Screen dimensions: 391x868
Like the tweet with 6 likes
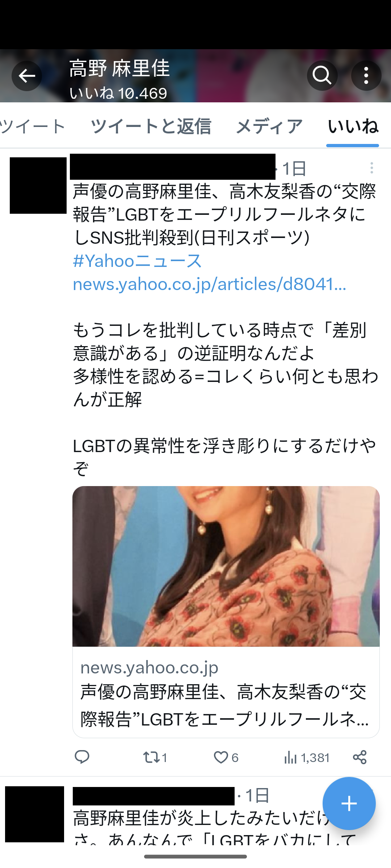[226, 757]
